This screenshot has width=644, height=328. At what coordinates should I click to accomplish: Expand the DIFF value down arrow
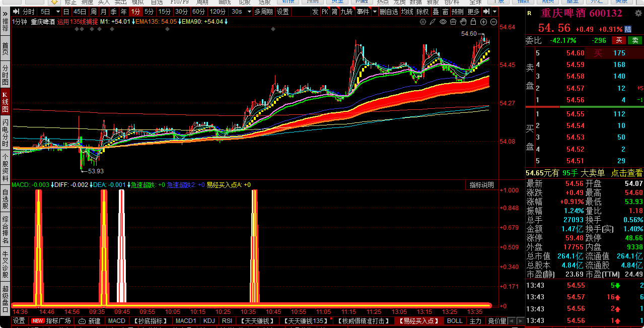pos(92,185)
